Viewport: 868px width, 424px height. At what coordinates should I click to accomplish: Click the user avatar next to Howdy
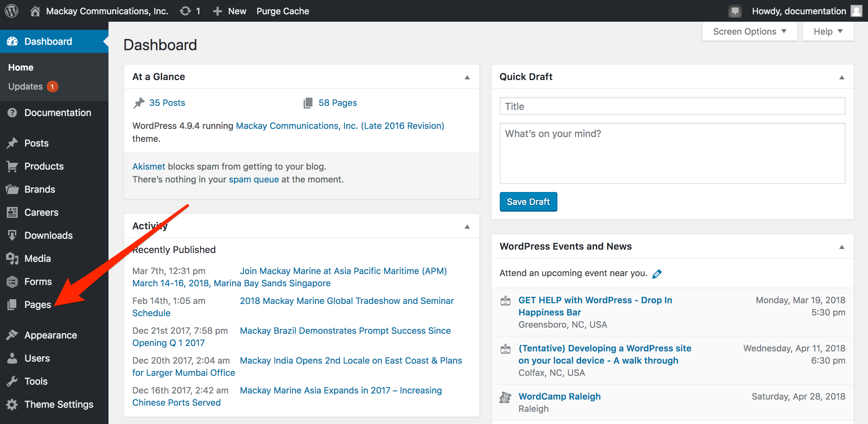857,11
